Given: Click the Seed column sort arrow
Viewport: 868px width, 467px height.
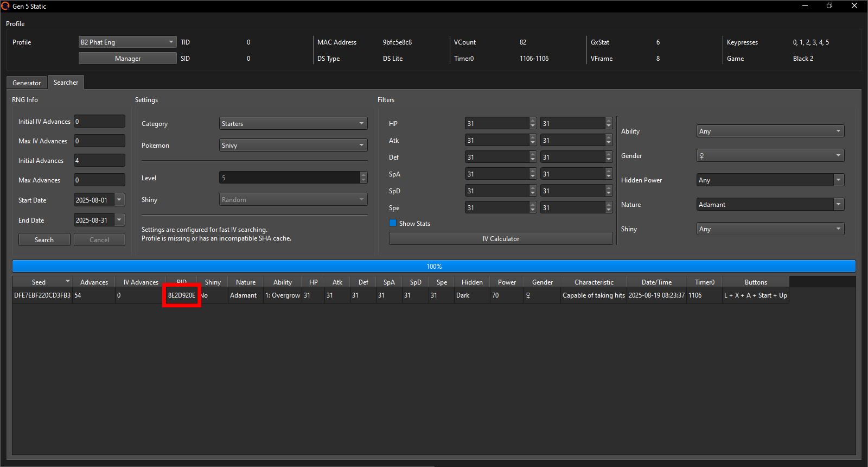Looking at the screenshot, I should [x=68, y=282].
